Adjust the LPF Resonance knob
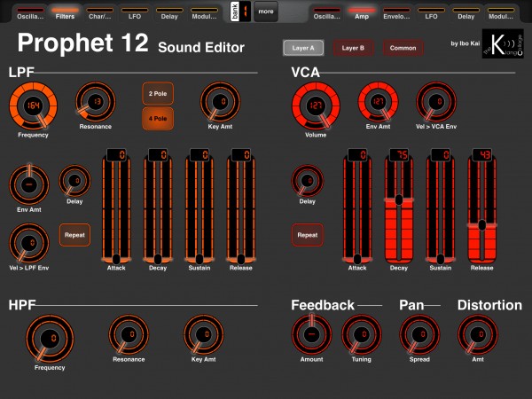Viewport: 532px width, 399px height. pos(96,102)
